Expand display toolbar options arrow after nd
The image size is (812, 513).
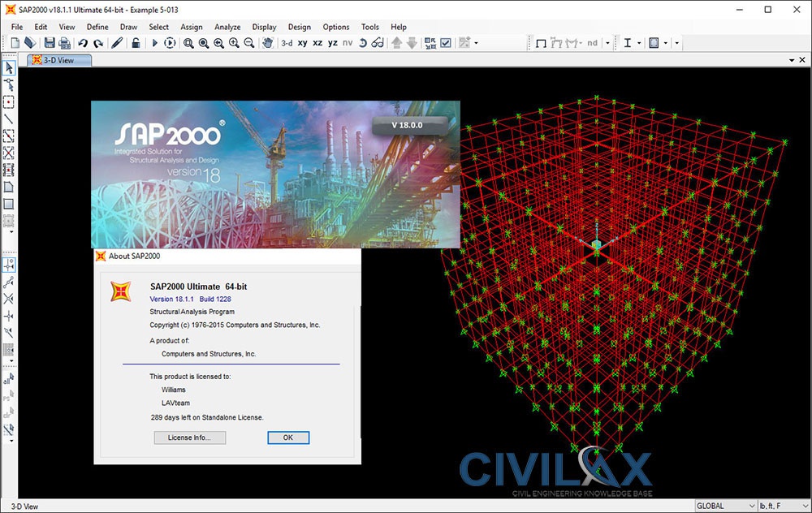pyautogui.click(x=607, y=43)
